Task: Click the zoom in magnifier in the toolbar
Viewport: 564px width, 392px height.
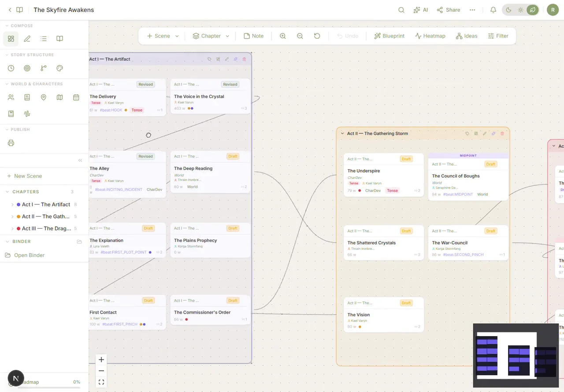Action: (283, 36)
